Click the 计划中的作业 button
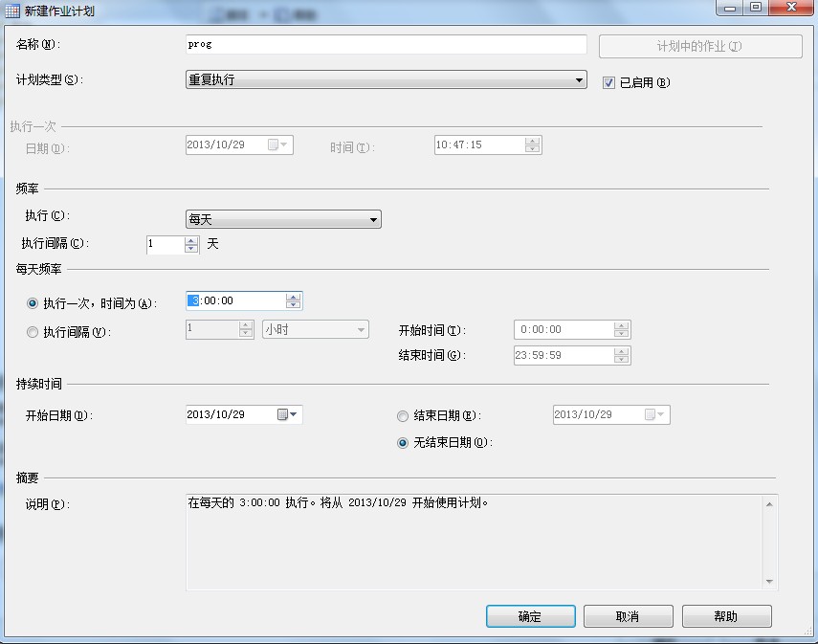 [x=700, y=47]
